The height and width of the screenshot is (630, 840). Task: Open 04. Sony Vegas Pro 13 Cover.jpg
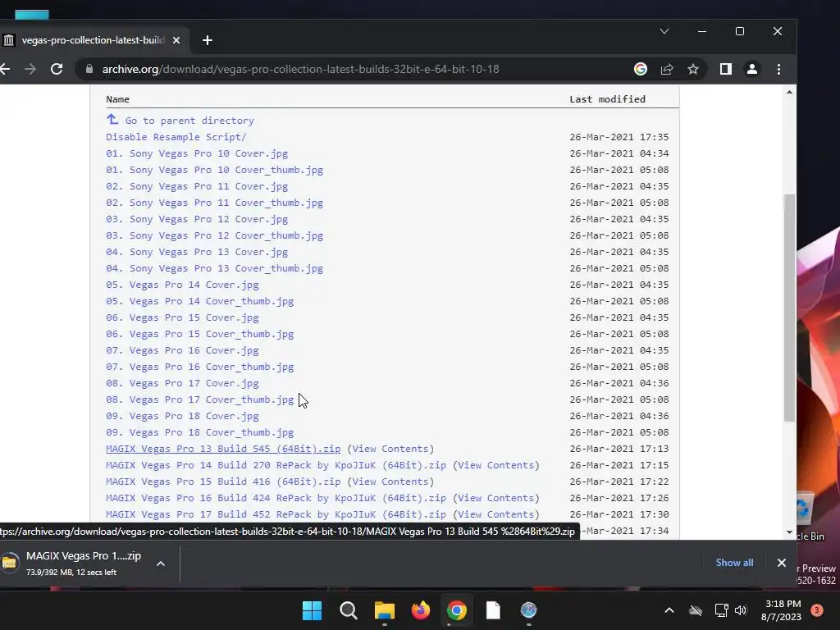[x=197, y=252]
